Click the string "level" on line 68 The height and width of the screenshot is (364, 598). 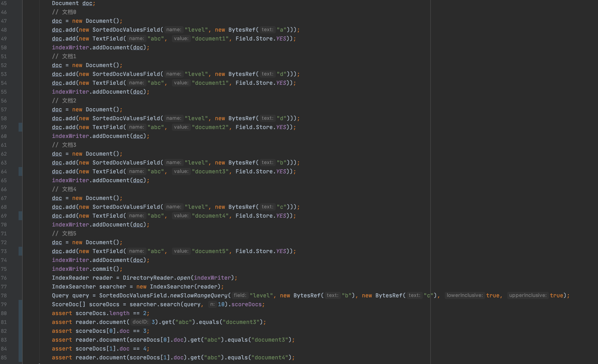(x=196, y=207)
